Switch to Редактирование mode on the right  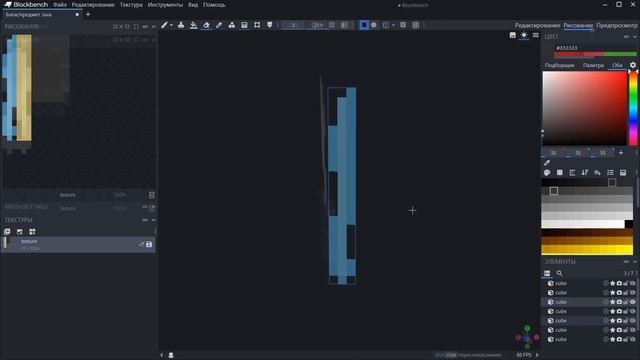pyautogui.click(x=537, y=25)
